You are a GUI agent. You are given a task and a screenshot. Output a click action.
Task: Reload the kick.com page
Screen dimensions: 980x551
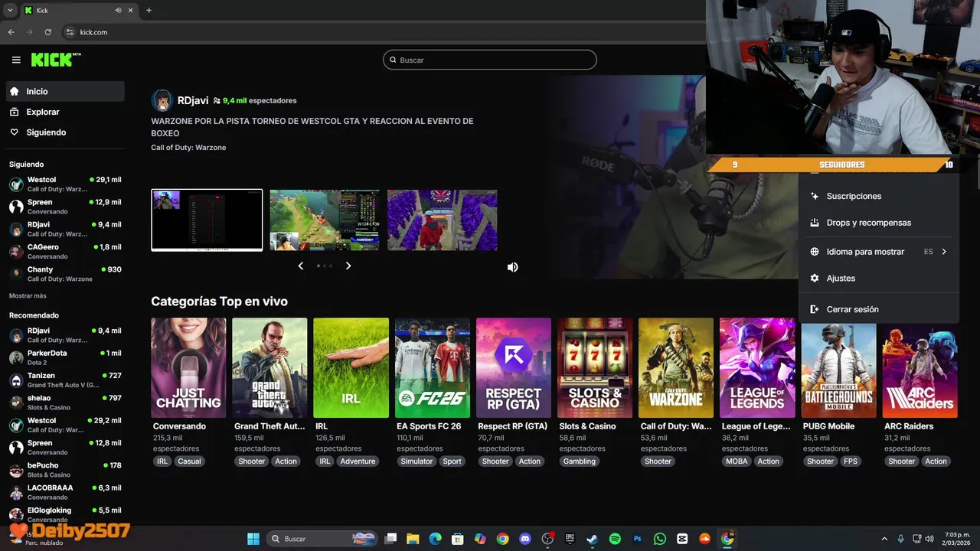(x=47, y=32)
